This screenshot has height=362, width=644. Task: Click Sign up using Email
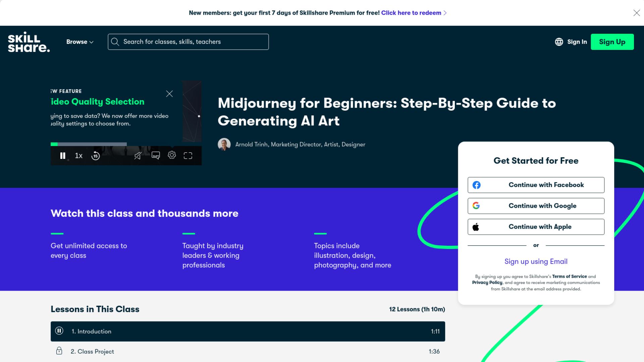click(x=536, y=261)
